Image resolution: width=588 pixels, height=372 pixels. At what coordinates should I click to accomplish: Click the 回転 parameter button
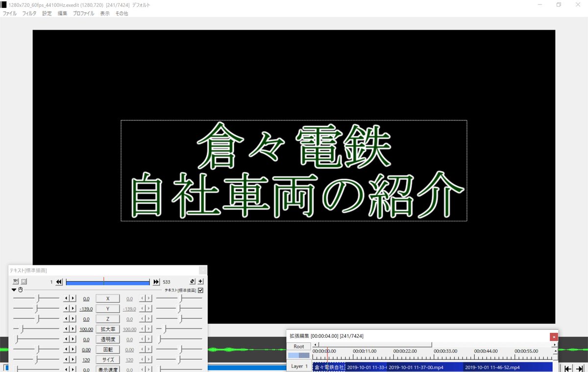click(108, 350)
